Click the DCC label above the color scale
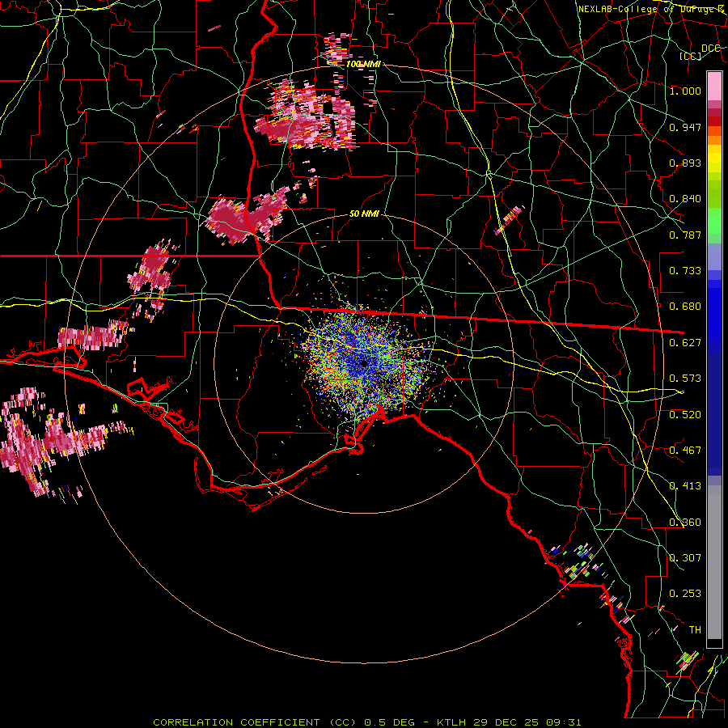Image resolution: width=728 pixels, height=728 pixels. [x=710, y=48]
